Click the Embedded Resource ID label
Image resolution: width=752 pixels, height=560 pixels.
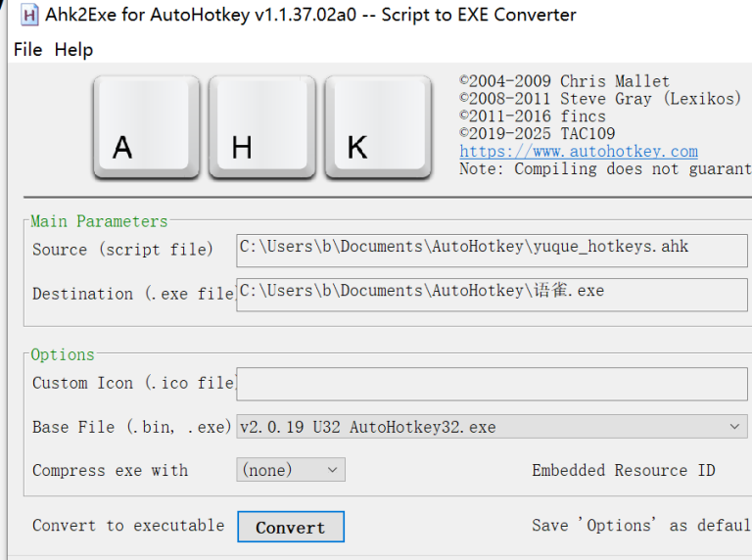coord(623,471)
